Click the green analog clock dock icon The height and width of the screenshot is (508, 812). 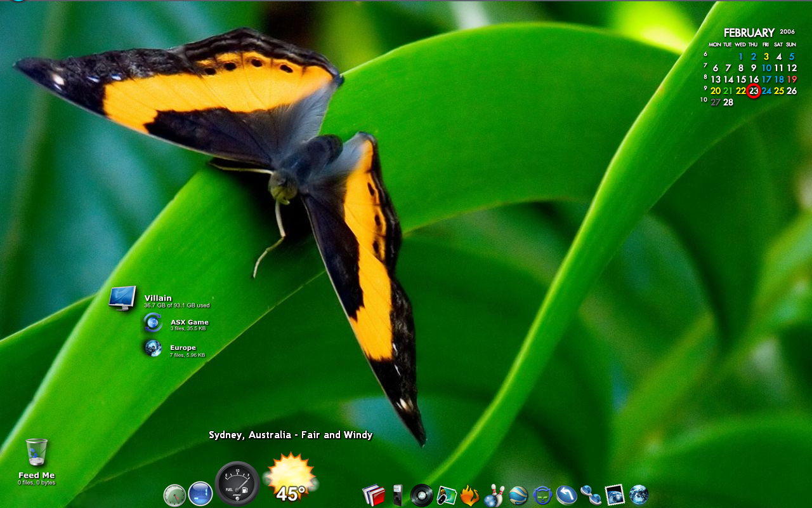(174, 495)
